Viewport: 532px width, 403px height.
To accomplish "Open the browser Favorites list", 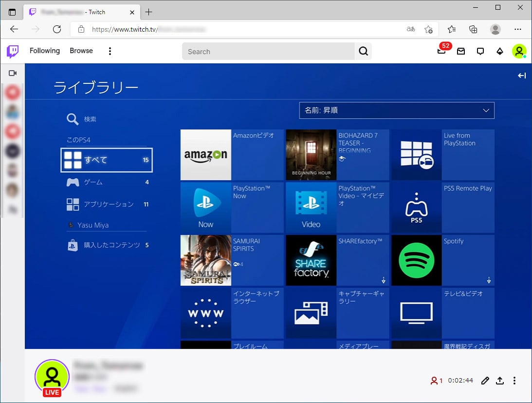I will coord(452,29).
